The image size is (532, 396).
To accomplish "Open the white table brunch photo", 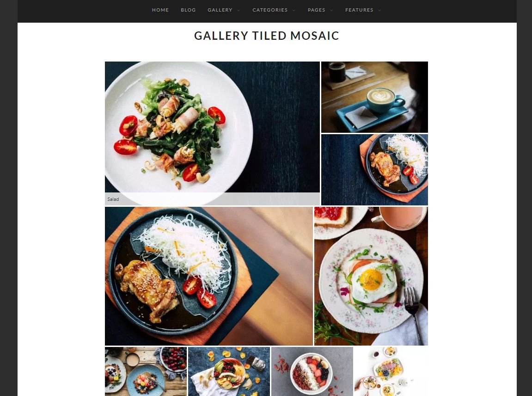I will pyautogui.click(x=391, y=371).
